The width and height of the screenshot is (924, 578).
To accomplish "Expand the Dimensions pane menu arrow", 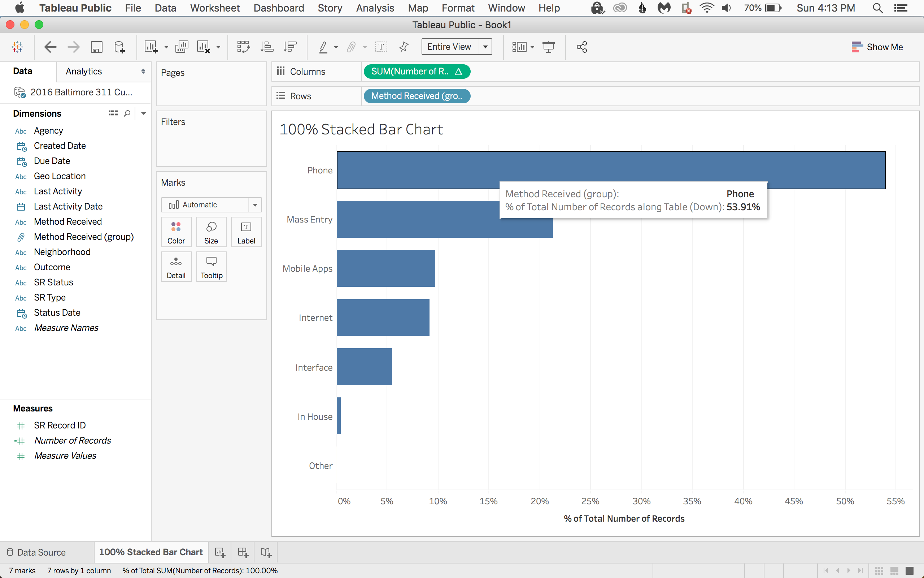I will (x=144, y=113).
